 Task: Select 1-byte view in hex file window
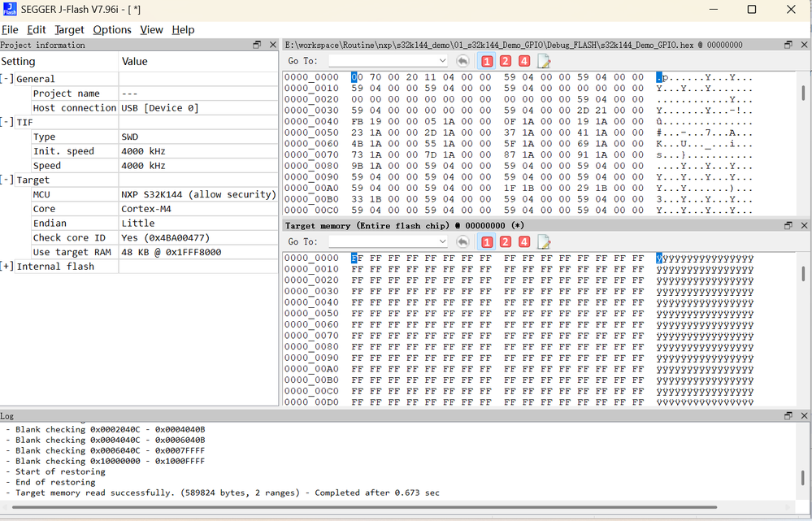click(x=487, y=61)
